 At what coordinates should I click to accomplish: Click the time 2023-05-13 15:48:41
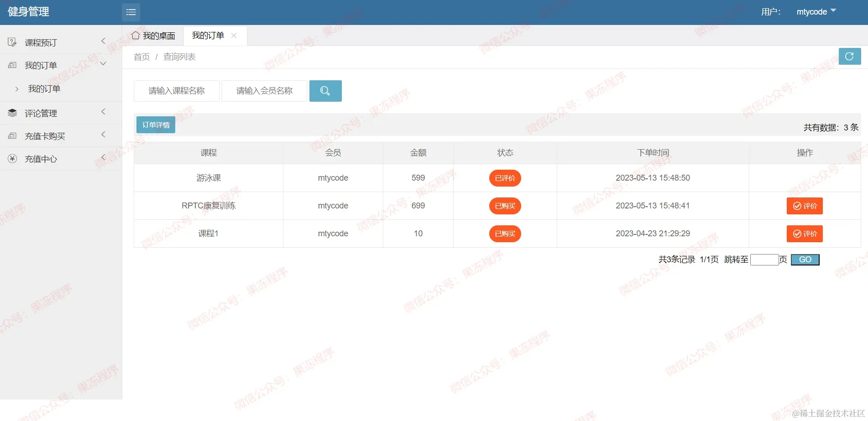coord(653,206)
